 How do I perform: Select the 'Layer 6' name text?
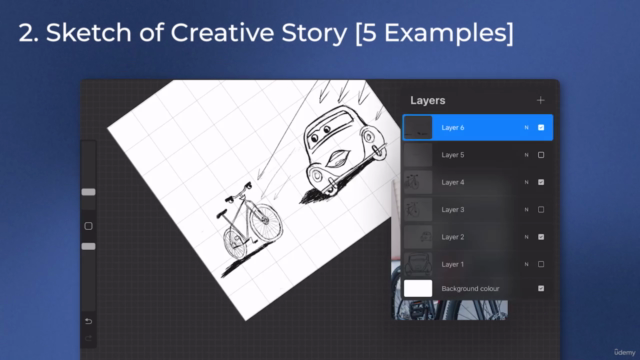(453, 127)
